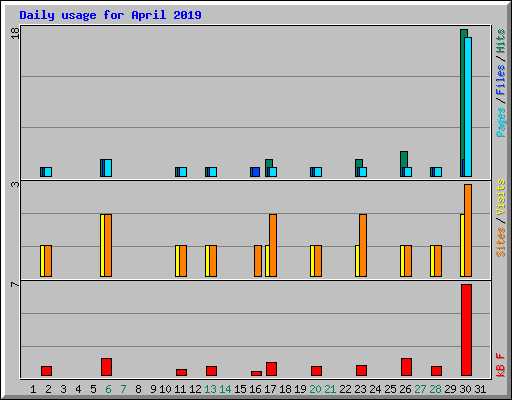This screenshot has height=400, width=512.
Task: Click day label '16' on the x-axis
Action: click(255, 389)
